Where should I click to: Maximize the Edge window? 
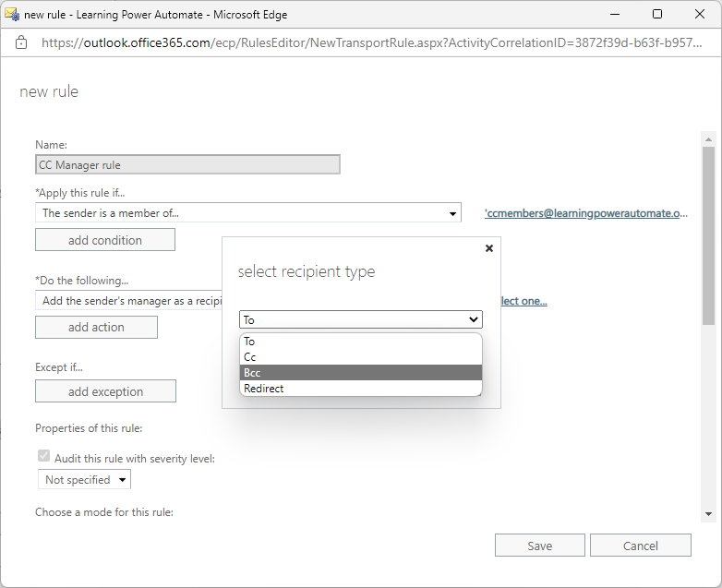[656, 14]
